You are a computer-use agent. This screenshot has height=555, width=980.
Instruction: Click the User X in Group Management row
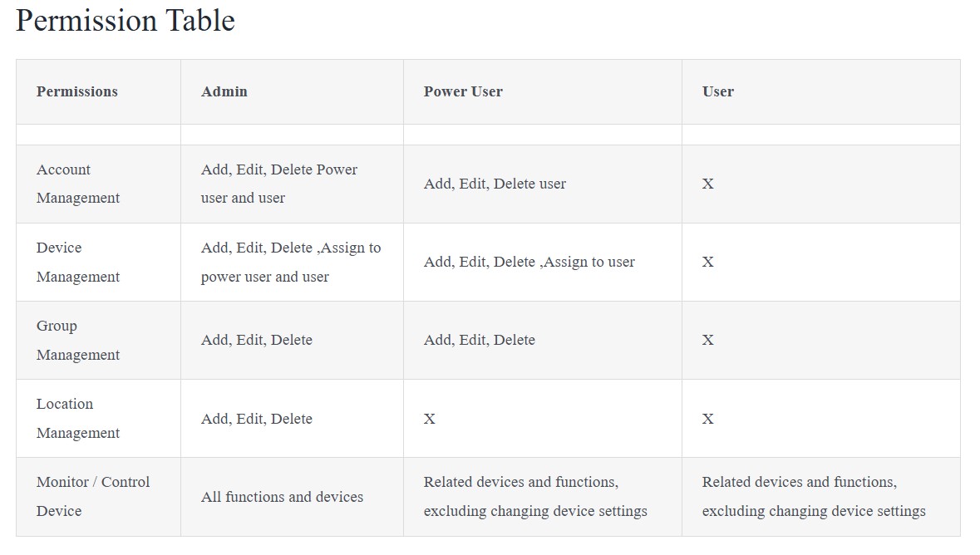click(x=707, y=340)
